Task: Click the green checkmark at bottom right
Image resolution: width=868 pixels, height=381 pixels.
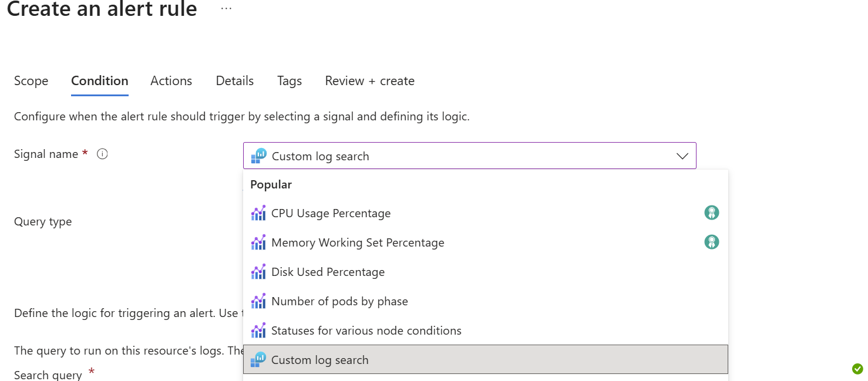Action: tap(857, 369)
